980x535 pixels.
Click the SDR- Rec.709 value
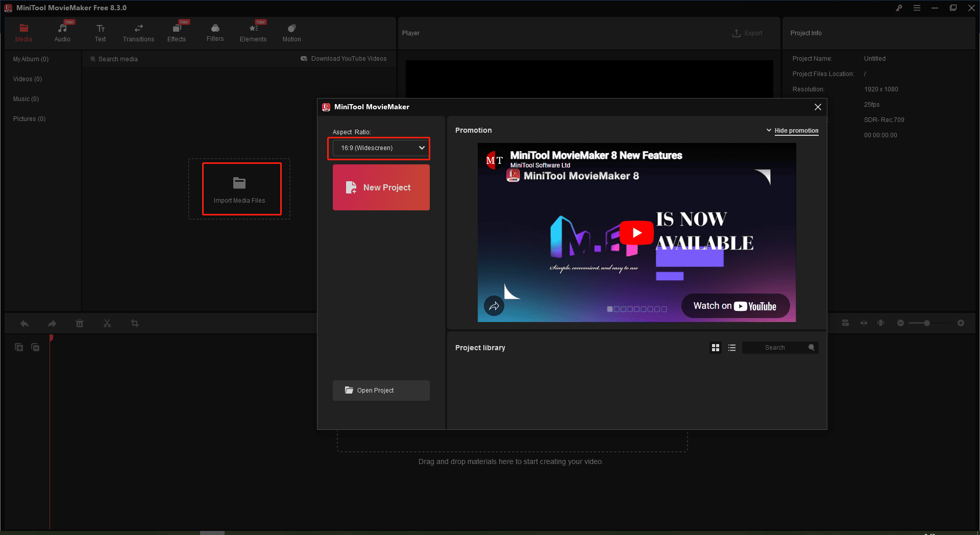[x=884, y=120]
